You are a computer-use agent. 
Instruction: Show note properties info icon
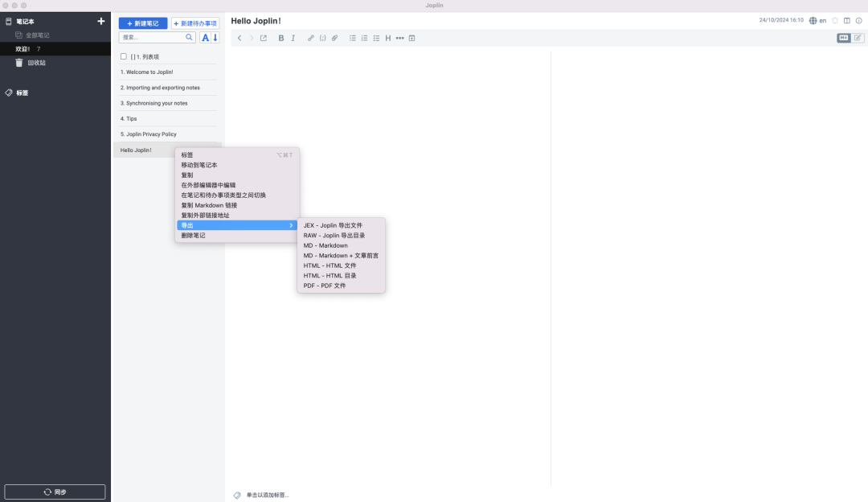coord(858,20)
